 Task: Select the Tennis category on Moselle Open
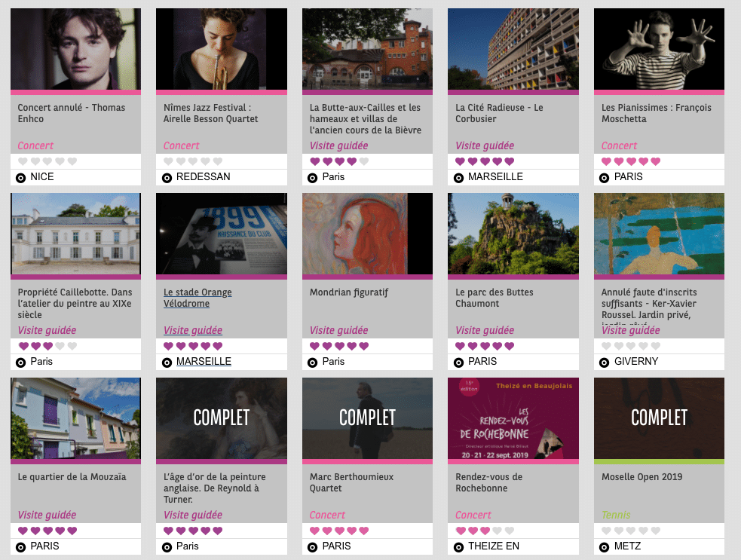pos(616,515)
